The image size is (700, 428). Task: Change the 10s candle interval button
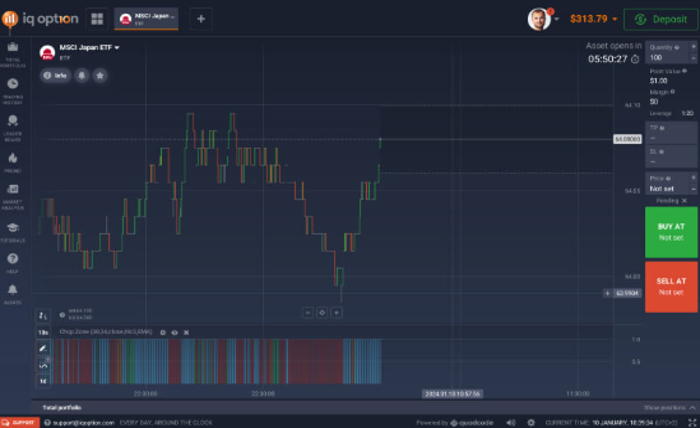point(43,332)
